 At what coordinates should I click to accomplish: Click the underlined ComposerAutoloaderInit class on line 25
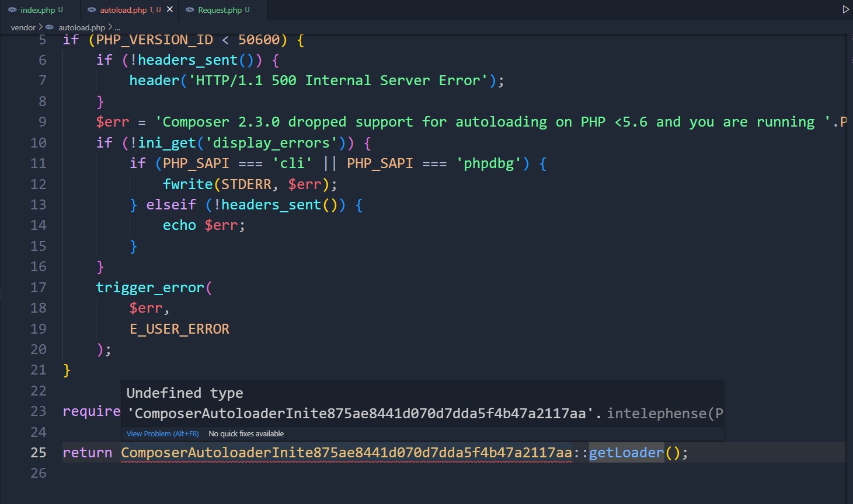coord(346,453)
